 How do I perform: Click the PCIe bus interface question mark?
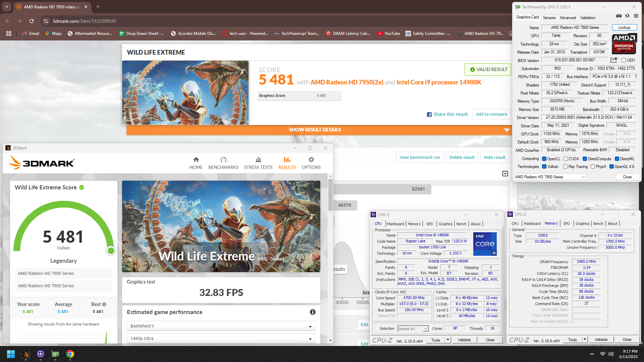[636, 76]
